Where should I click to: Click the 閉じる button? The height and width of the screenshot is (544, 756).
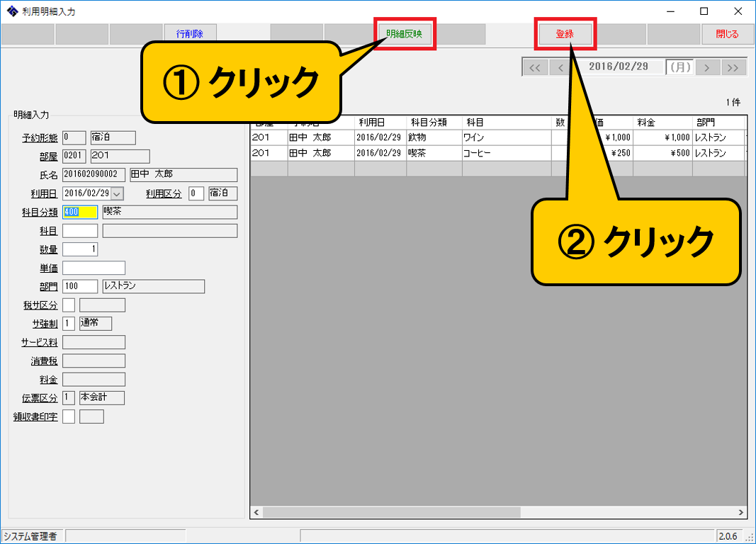(727, 34)
